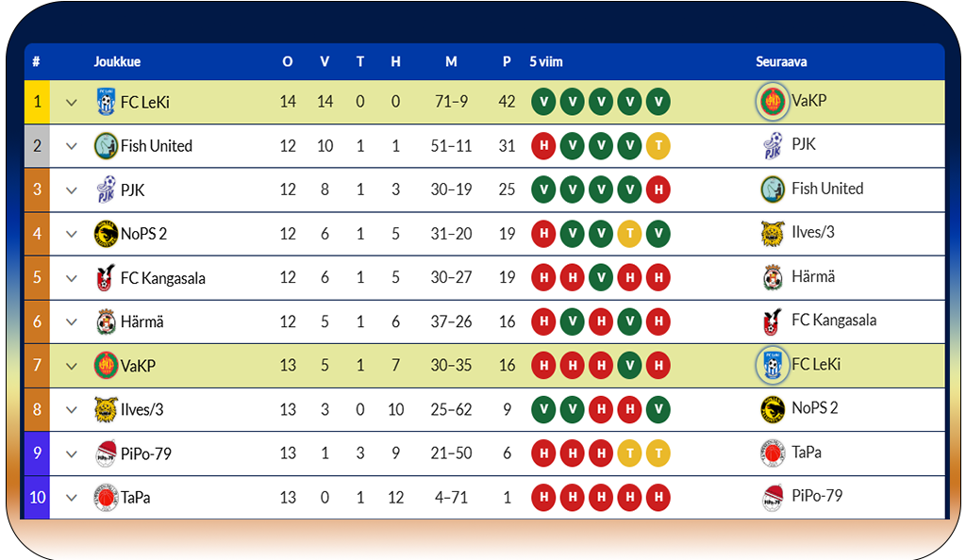This screenshot has width=966, height=560.
Task: Click the PJK logo in the third row
Action: [106, 189]
